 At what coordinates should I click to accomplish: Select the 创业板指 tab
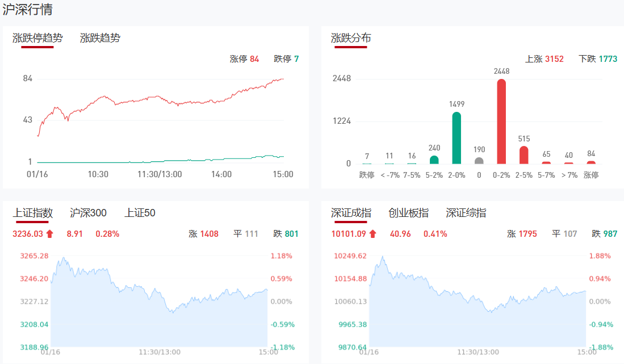pos(408,213)
